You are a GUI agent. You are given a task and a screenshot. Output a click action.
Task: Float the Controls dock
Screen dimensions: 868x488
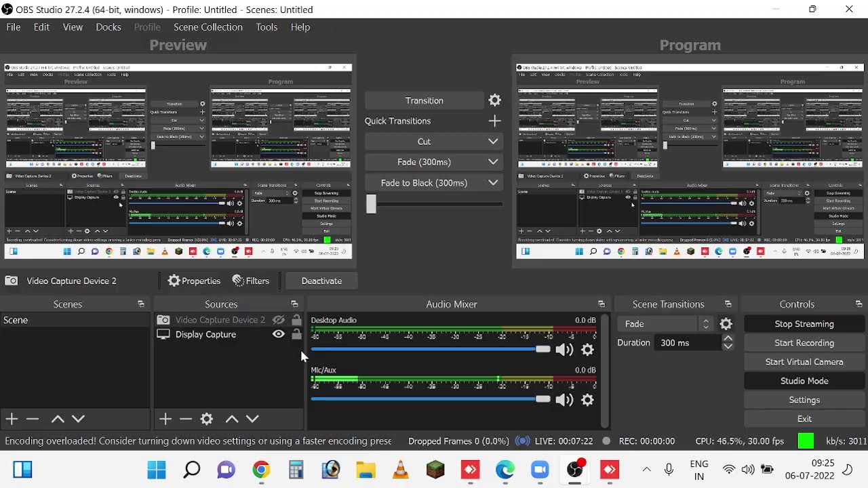pyautogui.click(x=859, y=304)
